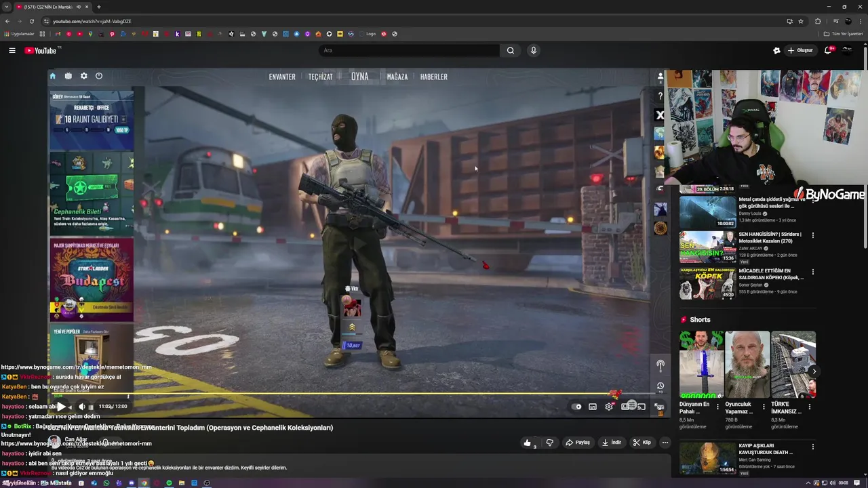This screenshot has height=488, width=868.
Task: Open the Cephanelik Bileti banner
Action: [92, 194]
